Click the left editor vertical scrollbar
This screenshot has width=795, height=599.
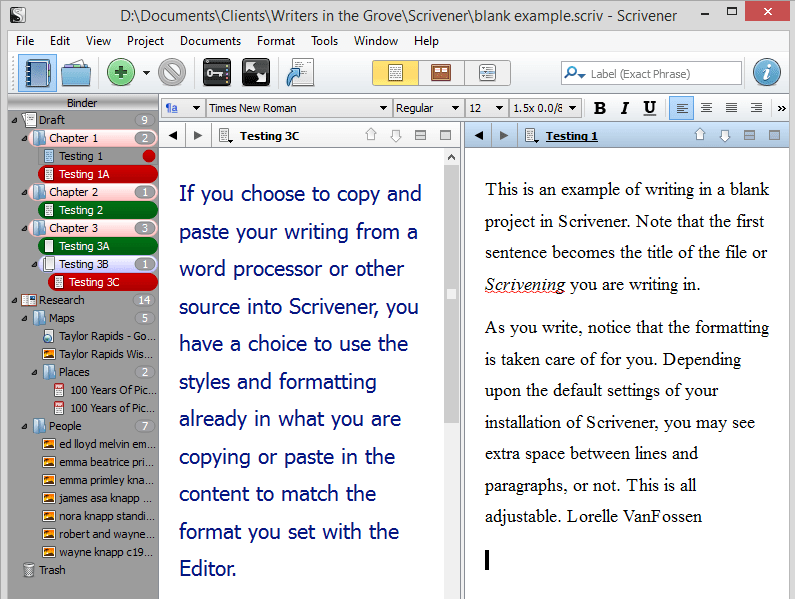point(451,294)
